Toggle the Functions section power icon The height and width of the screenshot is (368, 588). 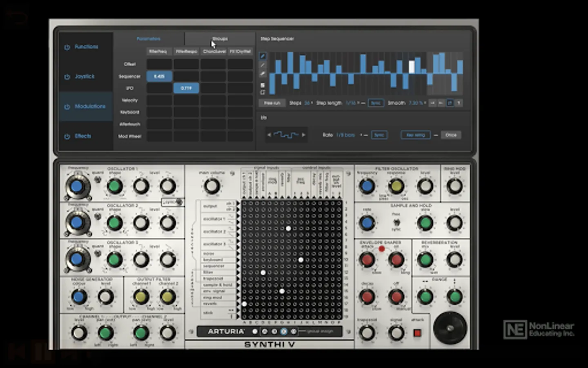(67, 47)
